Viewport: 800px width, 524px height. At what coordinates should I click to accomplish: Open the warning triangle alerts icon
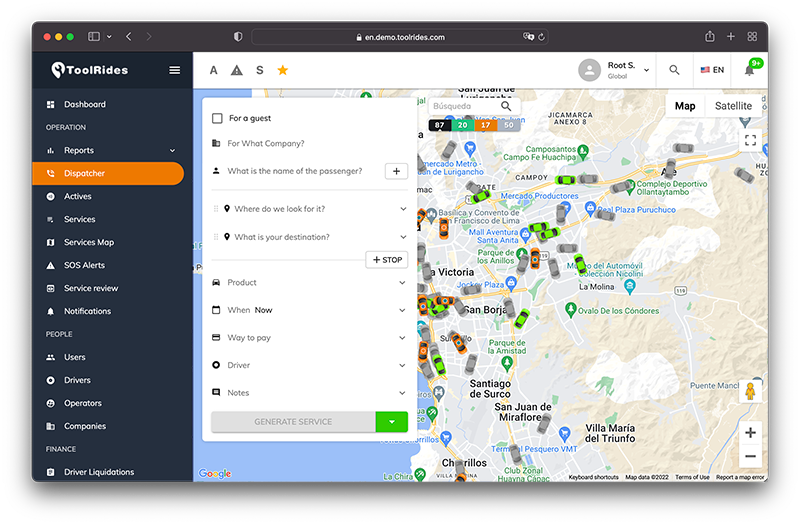point(237,70)
